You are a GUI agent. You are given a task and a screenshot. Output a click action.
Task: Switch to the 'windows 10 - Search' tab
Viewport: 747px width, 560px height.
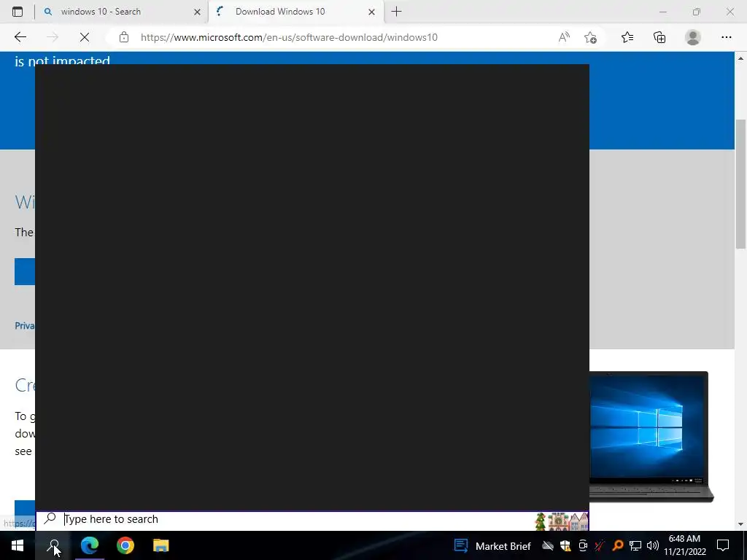121,12
